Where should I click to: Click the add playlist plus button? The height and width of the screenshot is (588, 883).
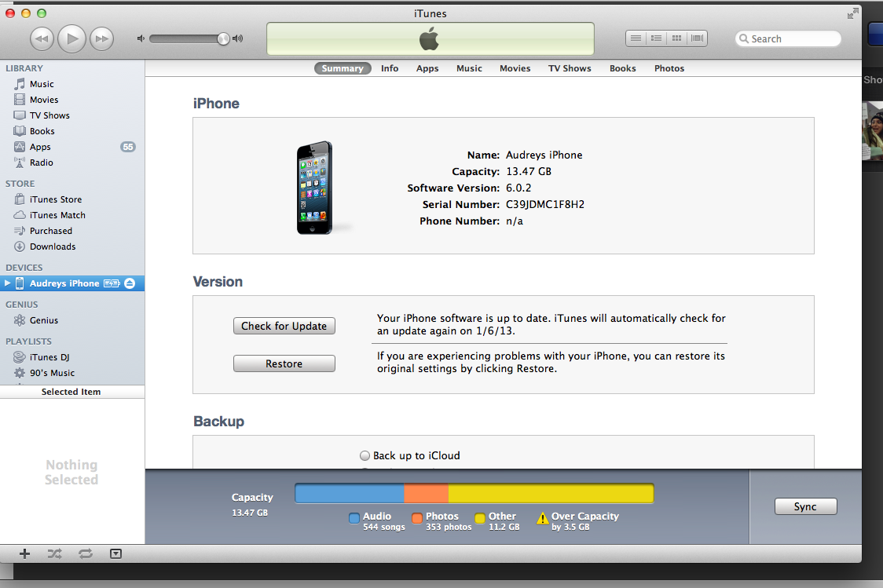coord(25,553)
